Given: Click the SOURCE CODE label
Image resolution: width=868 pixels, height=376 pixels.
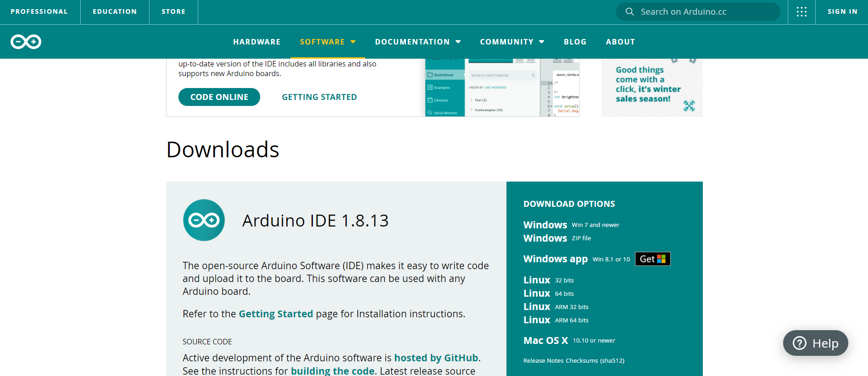Looking at the screenshot, I should 207,342.
